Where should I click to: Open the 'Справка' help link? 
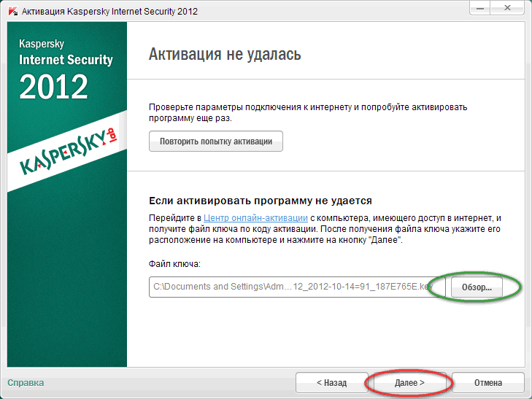point(26,383)
